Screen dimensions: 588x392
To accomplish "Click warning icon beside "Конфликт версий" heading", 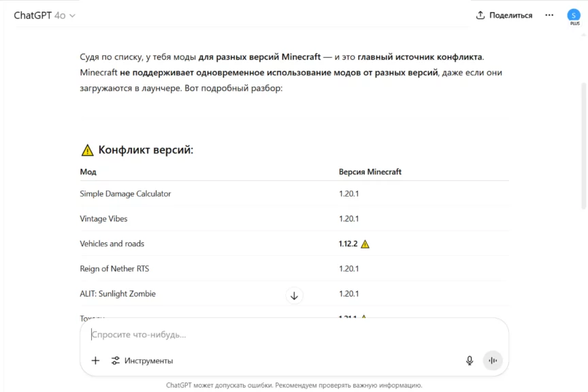I will point(87,150).
